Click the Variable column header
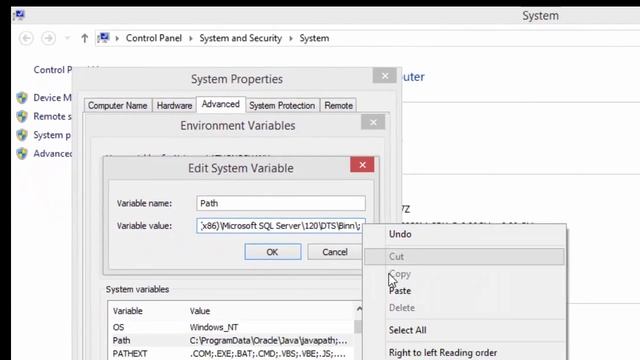The width and height of the screenshot is (640, 360). tap(127, 311)
